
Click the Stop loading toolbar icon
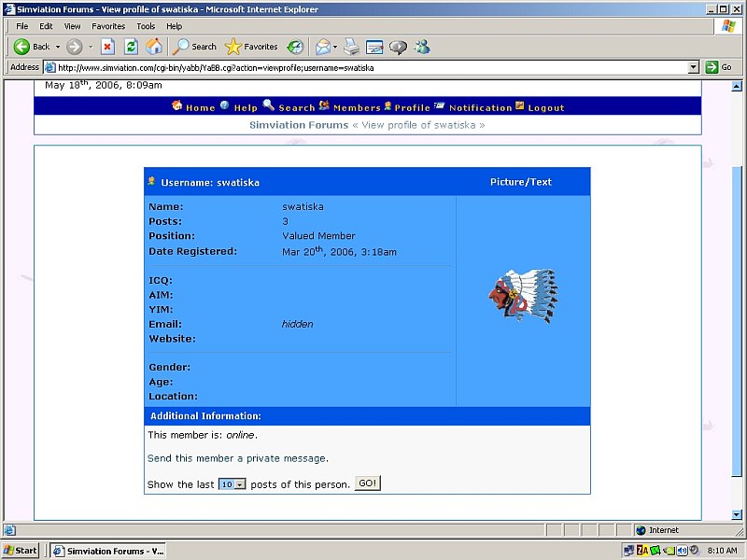107,47
